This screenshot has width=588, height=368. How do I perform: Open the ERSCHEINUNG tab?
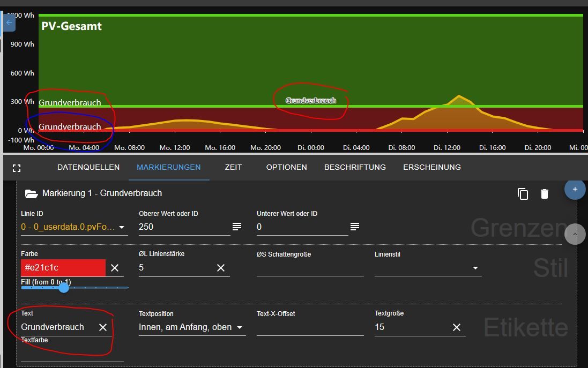432,167
